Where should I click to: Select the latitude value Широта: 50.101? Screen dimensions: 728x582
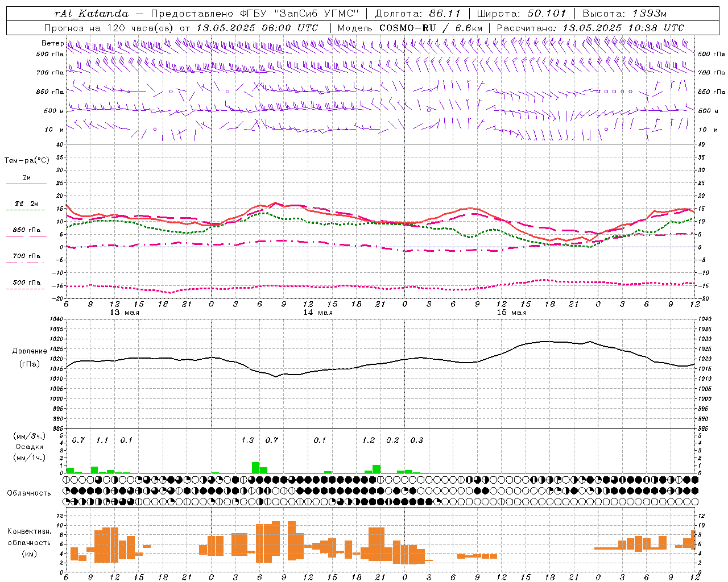[x=522, y=14]
